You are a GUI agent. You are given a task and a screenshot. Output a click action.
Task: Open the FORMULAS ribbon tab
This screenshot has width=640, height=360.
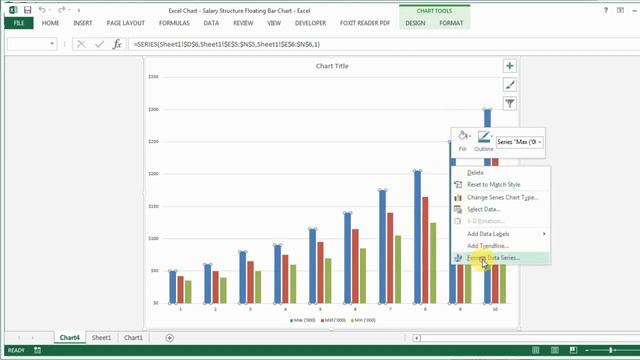click(174, 23)
